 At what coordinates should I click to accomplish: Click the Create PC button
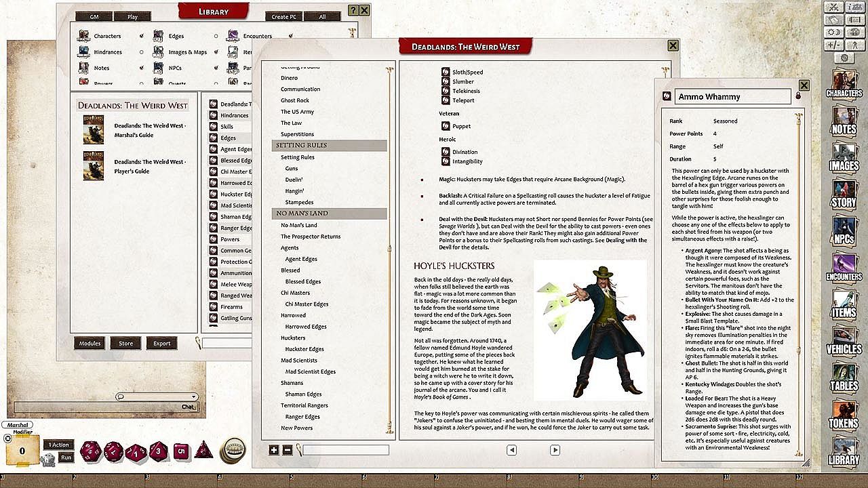(283, 16)
